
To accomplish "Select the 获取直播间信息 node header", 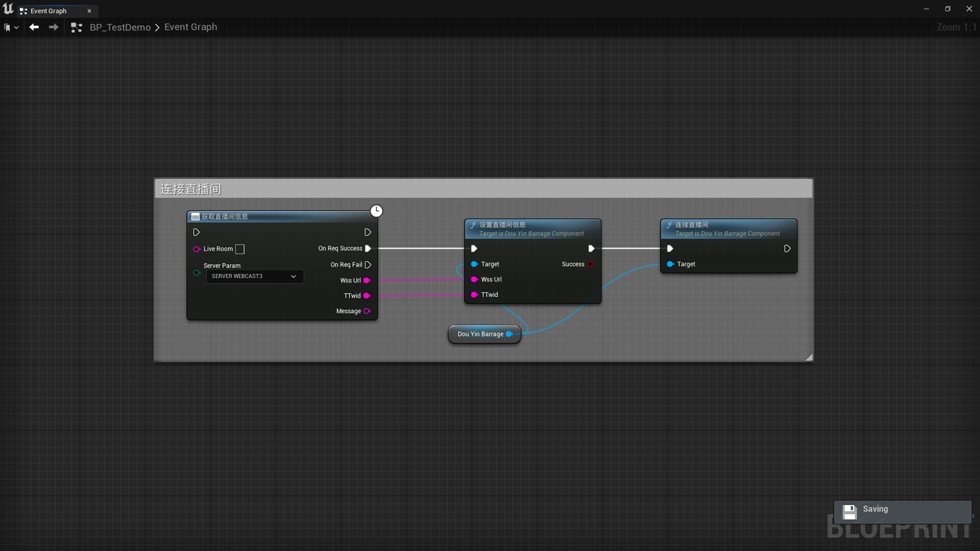I will click(282, 217).
